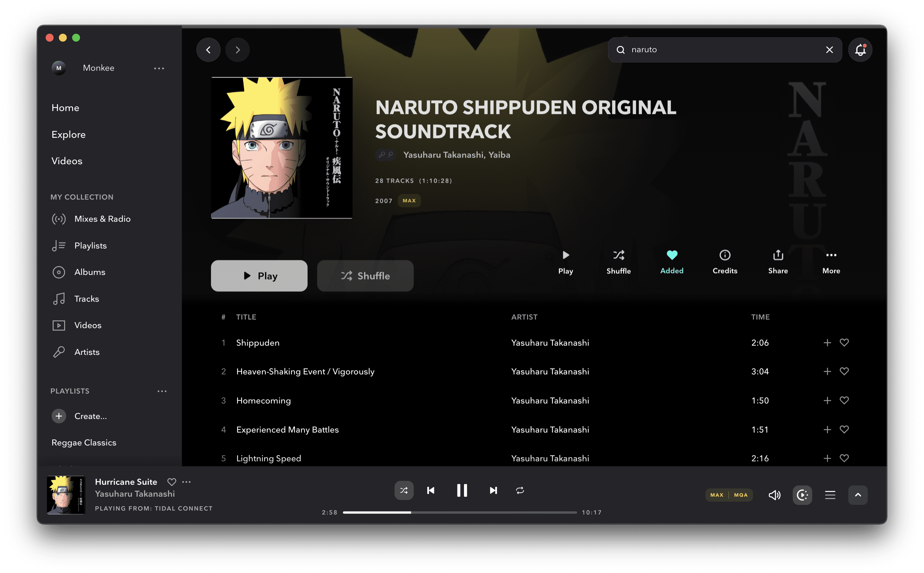The image size is (924, 573).
Task: Go to the previous track
Action: pos(431,490)
